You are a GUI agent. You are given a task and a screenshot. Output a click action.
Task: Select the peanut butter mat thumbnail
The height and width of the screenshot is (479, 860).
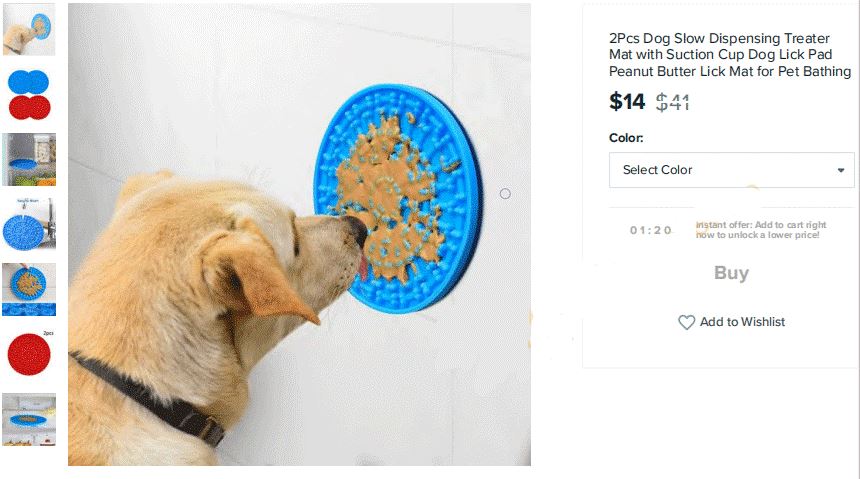click(29, 289)
